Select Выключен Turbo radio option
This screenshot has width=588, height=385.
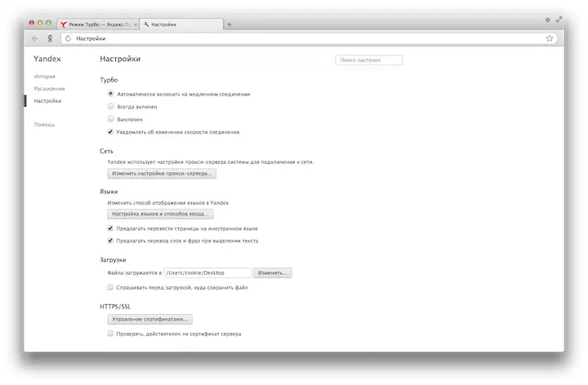click(110, 119)
